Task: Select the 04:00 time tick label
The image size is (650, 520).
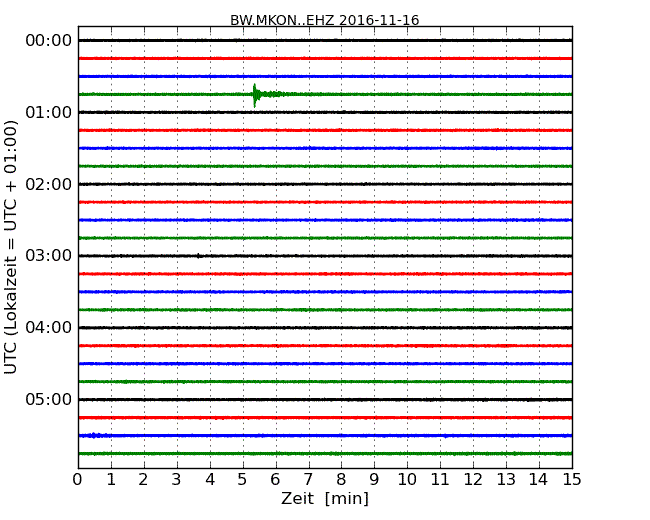Action: (x=49, y=328)
